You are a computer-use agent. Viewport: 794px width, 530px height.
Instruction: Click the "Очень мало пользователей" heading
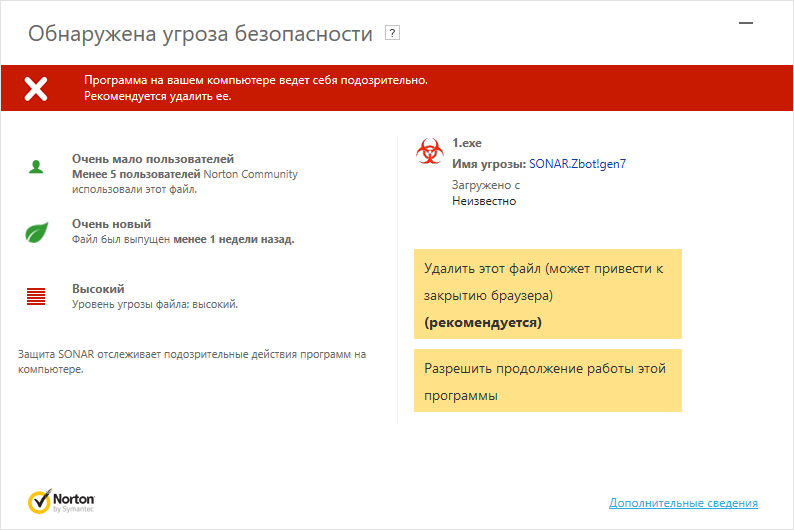(152, 158)
